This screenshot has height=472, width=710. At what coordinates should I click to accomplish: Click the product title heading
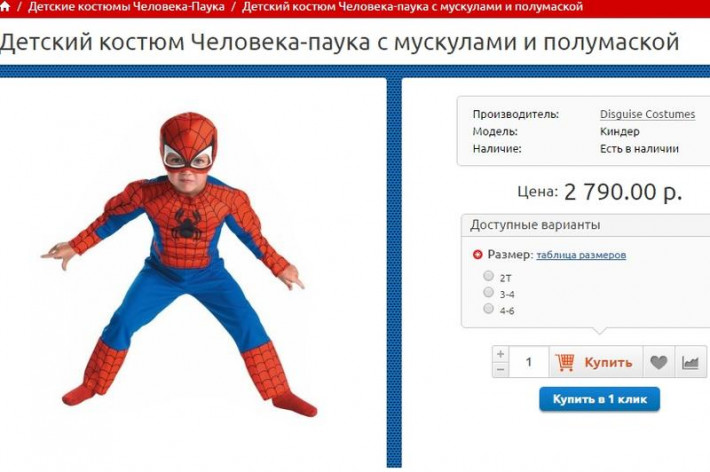click(x=340, y=42)
